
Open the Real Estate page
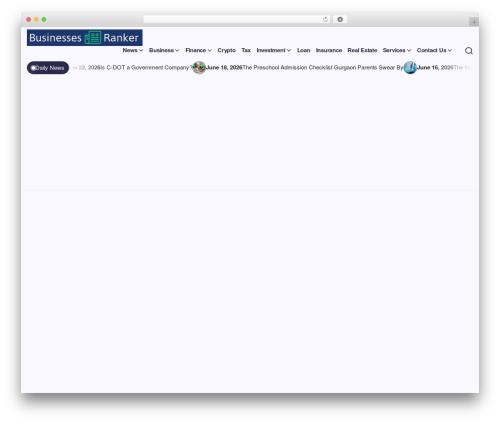click(x=362, y=50)
